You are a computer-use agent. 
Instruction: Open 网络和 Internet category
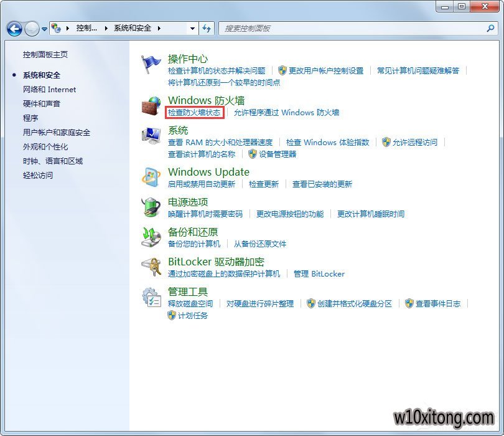(x=50, y=90)
